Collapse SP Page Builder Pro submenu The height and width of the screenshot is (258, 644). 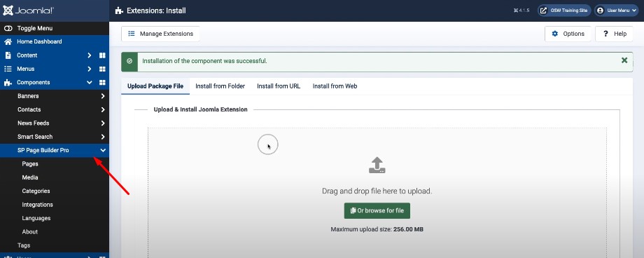tap(103, 150)
